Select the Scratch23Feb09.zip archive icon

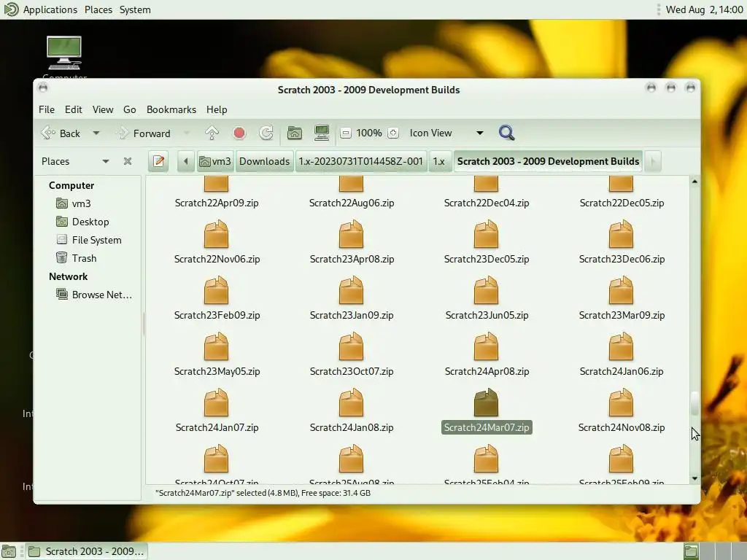pyautogui.click(x=216, y=290)
